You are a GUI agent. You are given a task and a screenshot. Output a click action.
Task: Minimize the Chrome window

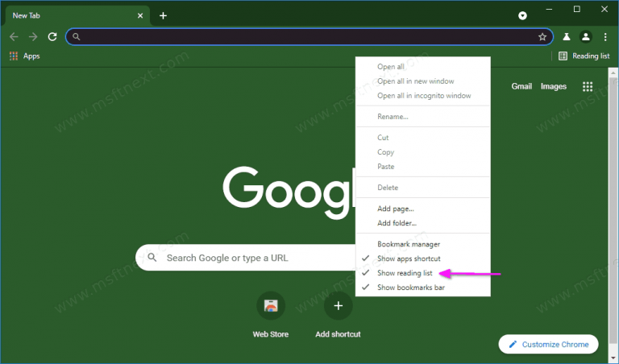click(x=549, y=9)
